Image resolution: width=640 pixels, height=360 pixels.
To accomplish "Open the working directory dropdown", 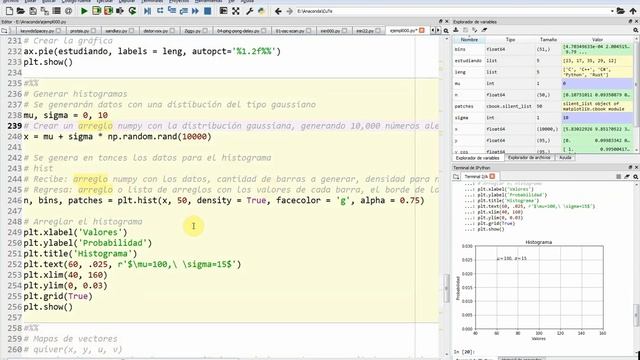I will click(x=612, y=11).
